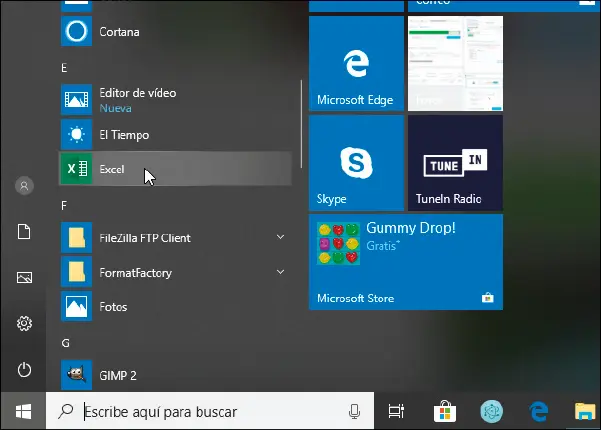The image size is (601, 430).
Task: Open the Skype tile
Action: (x=354, y=162)
